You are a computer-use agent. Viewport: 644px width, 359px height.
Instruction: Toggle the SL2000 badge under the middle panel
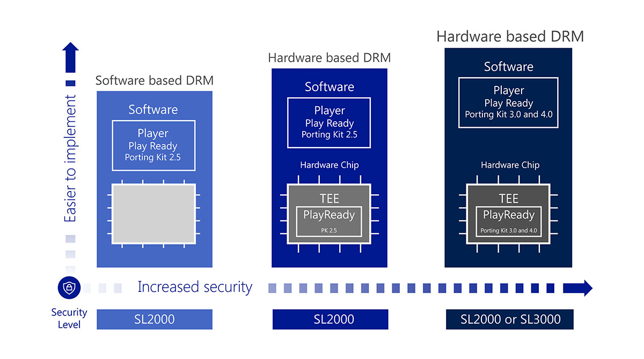(330, 319)
